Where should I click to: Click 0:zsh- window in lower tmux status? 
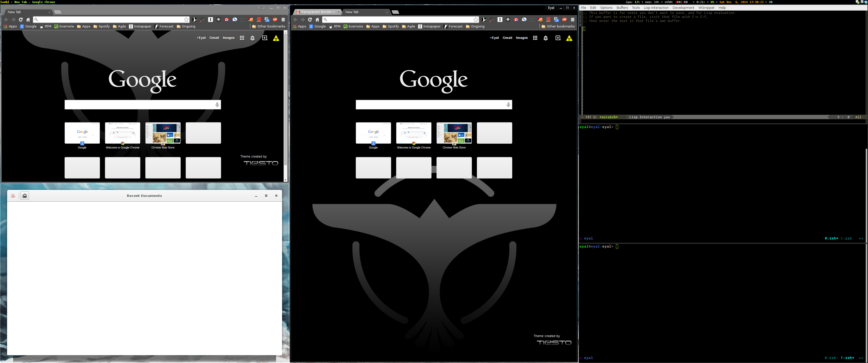point(831,358)
